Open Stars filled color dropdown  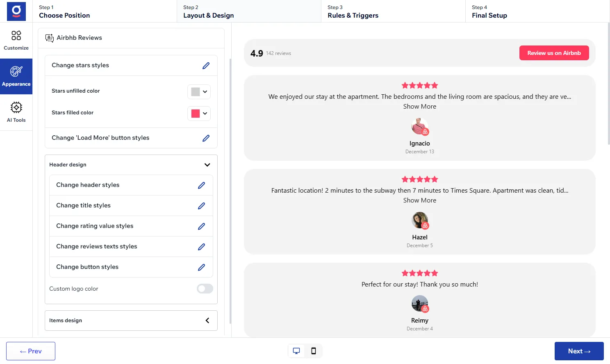(x=199, y=114)
